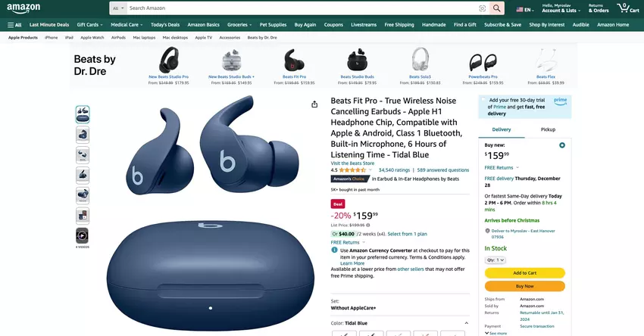
Task: Open the camera lens search icon
Action: coord(482,8)
